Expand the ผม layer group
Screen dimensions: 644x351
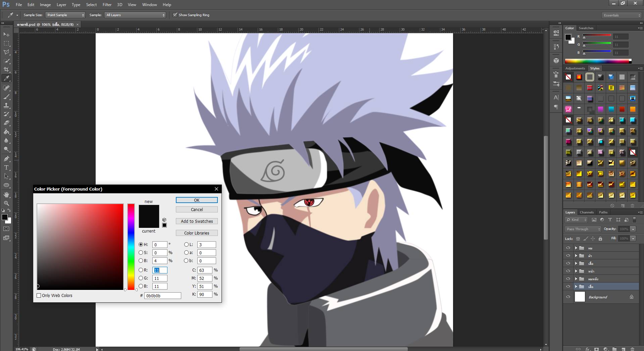[576, 248]
